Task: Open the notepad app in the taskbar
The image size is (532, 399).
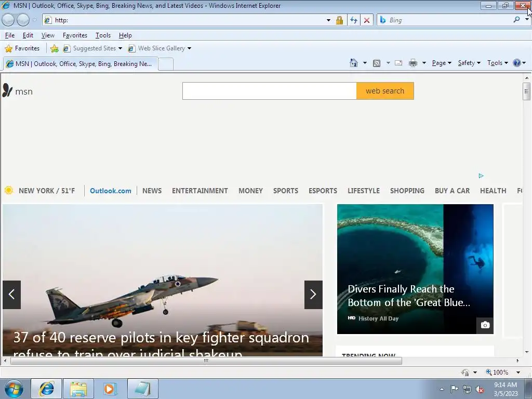Action: click(x=142, y=389)
